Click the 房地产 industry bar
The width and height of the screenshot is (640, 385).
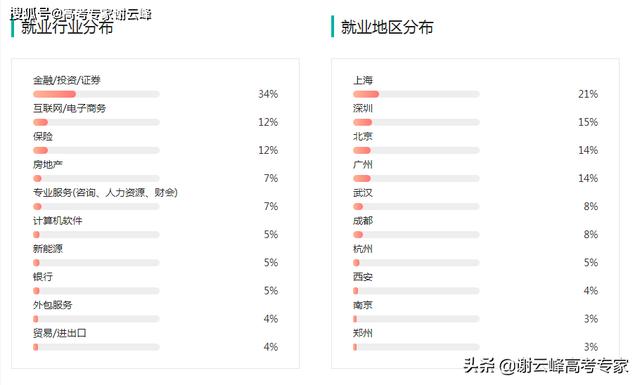pyautogui.click(x=96, y=178)
